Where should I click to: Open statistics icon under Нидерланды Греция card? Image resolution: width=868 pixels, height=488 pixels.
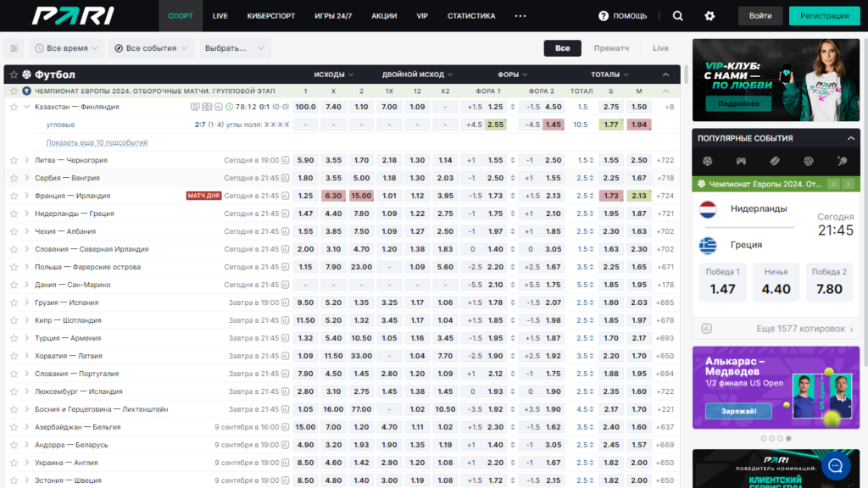[706, 329]
